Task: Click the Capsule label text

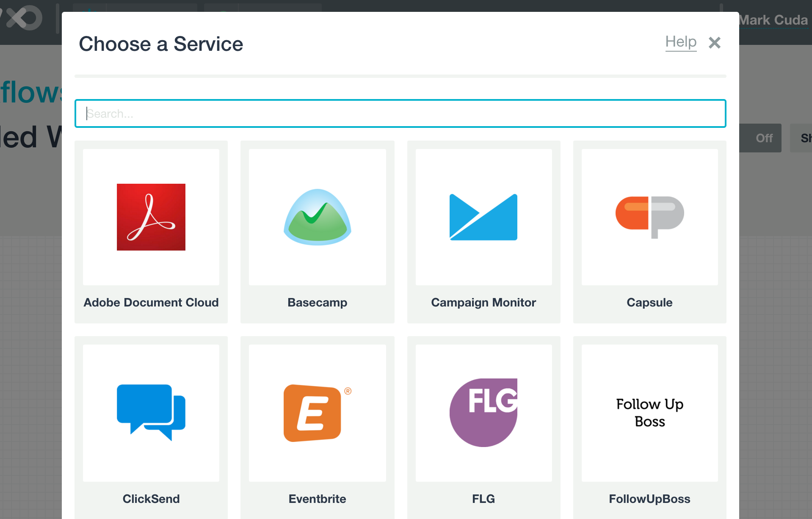Action: pos(650,302)
